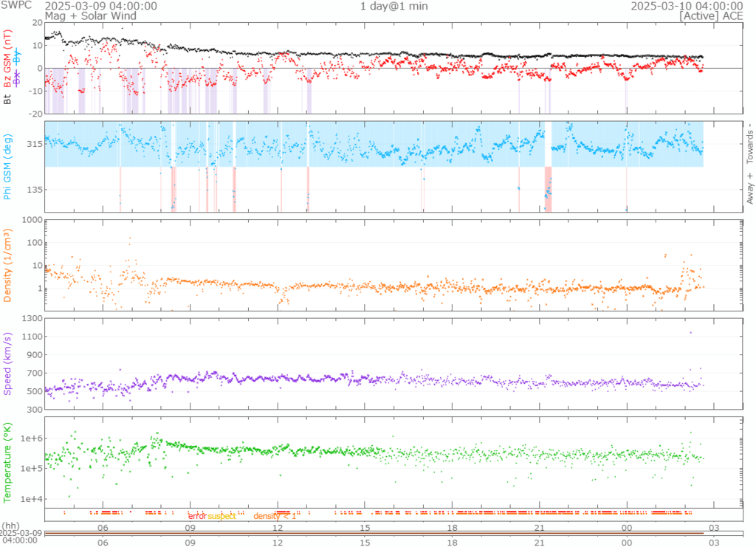This screenshot has width=756, height=547.
Task: Click the Density (1/cm³) axis label
Action: click(9, 265)
